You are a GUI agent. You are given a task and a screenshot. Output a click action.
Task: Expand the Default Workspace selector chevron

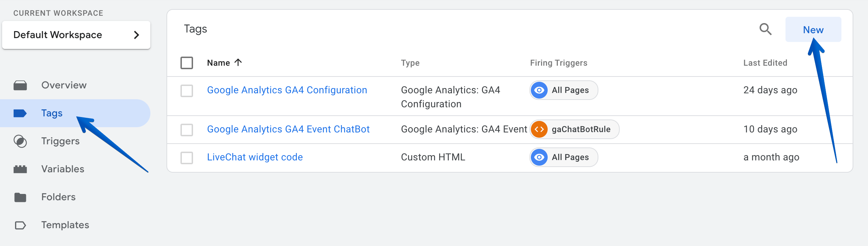(137, 35)
